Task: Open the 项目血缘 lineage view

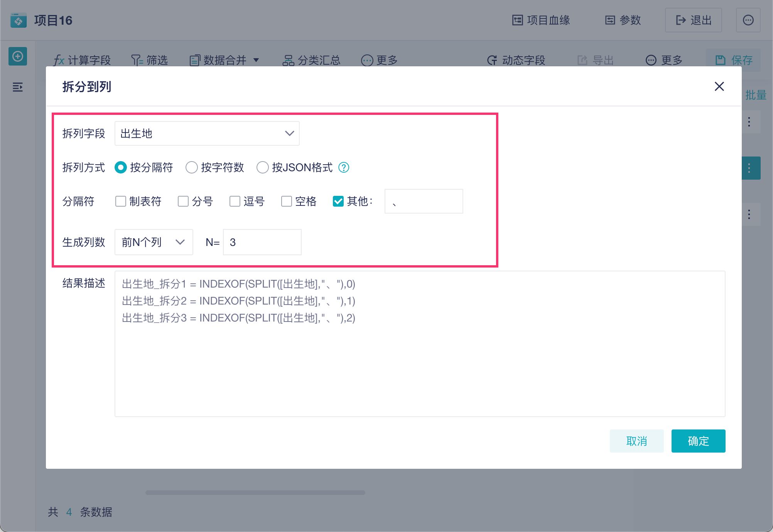Action: [541, 20]
